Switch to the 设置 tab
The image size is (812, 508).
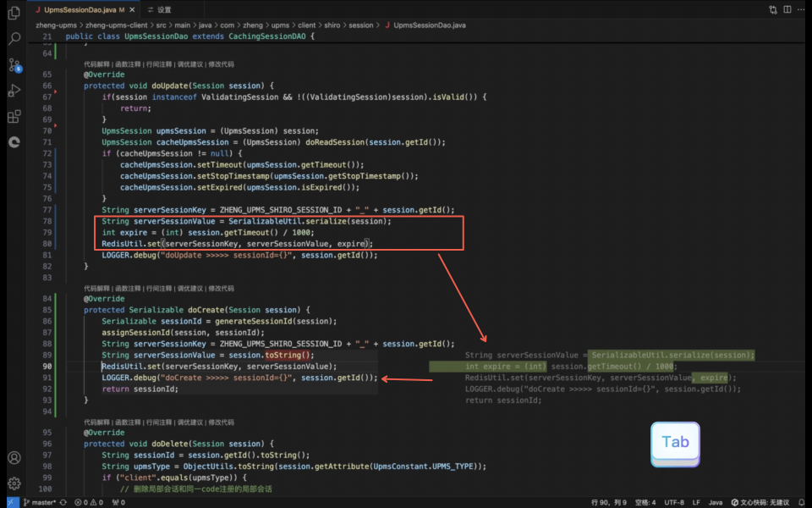pos(160,10)
